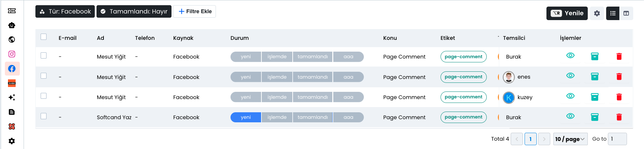Open the Tür: Facebook filter
Screen dimensions: 644x149
point(65,11)
